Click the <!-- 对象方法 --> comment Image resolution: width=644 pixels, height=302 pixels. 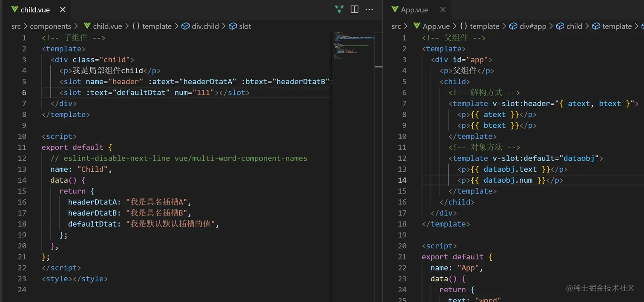point(484,147)
